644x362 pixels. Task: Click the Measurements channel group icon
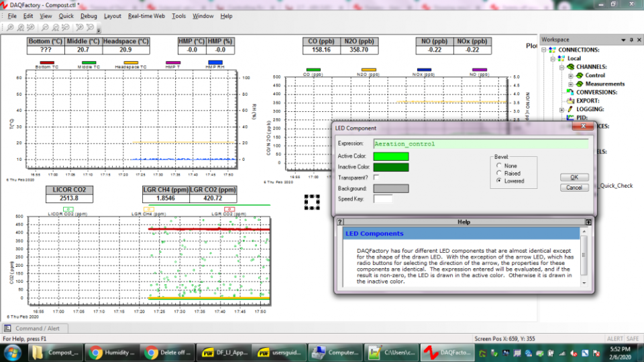[x=580, y=84]
